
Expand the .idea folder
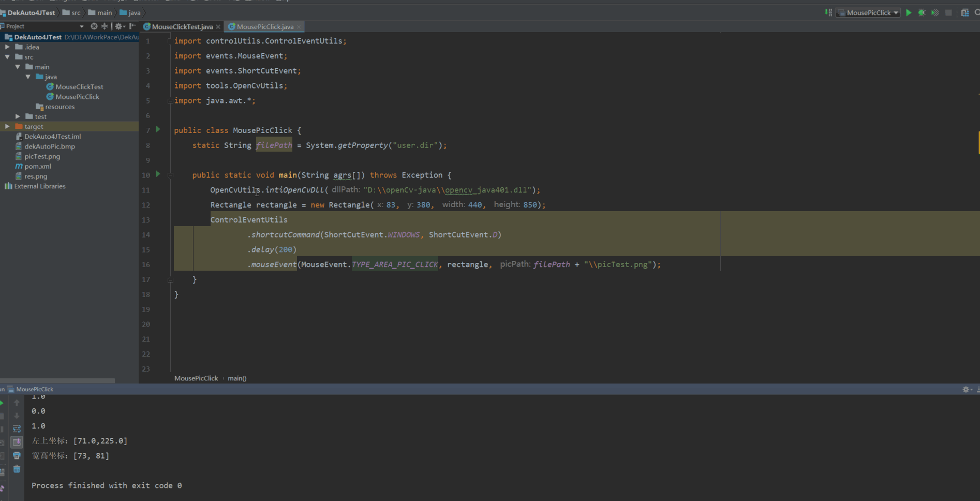(7, 47)
